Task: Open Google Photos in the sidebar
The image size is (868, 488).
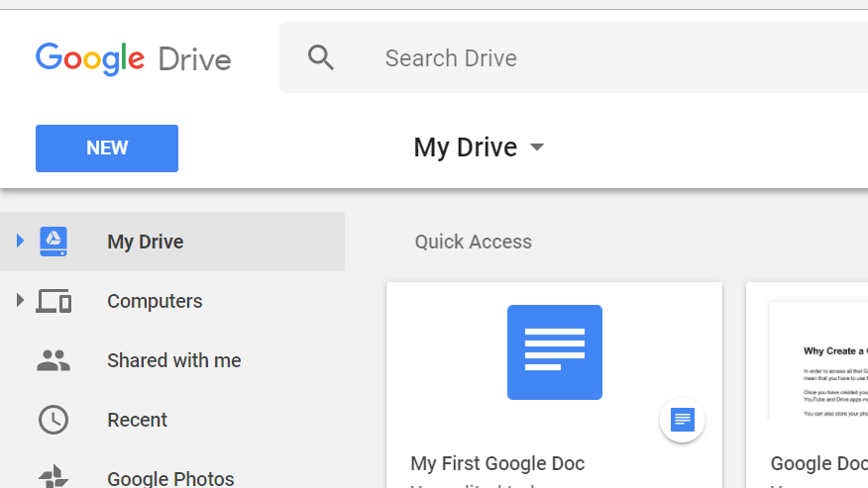Action: point(170,478)
